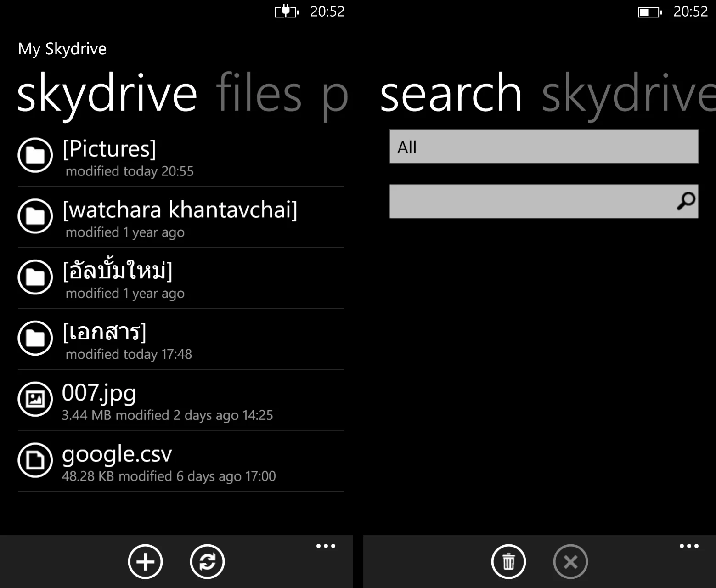Tap the 20:52 clock on left screen
716x588 pixels.
pos(327,11)
